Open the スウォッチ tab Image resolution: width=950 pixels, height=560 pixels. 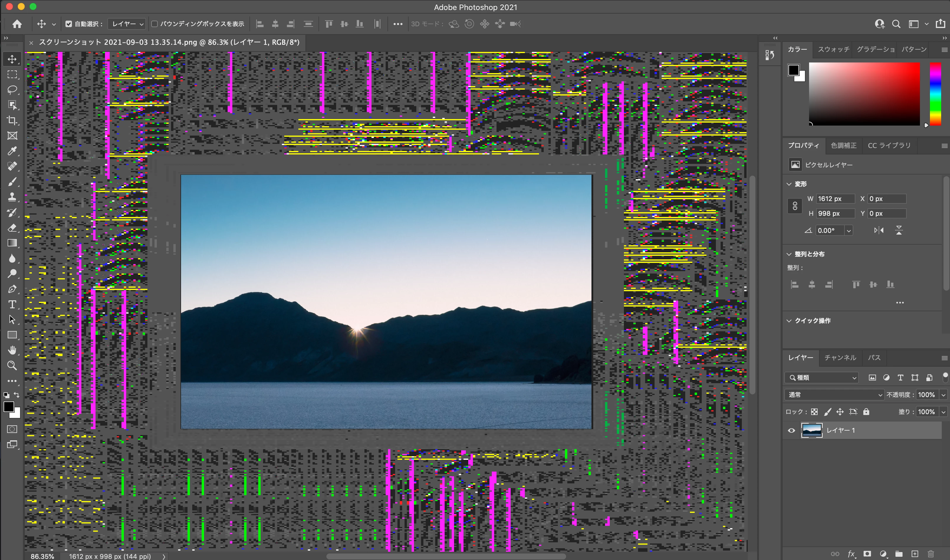833,50
